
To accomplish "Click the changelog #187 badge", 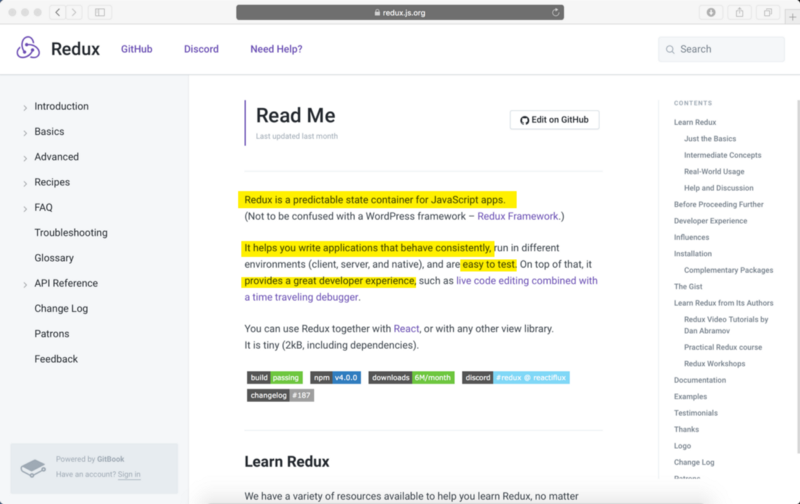I will point(281,395).
